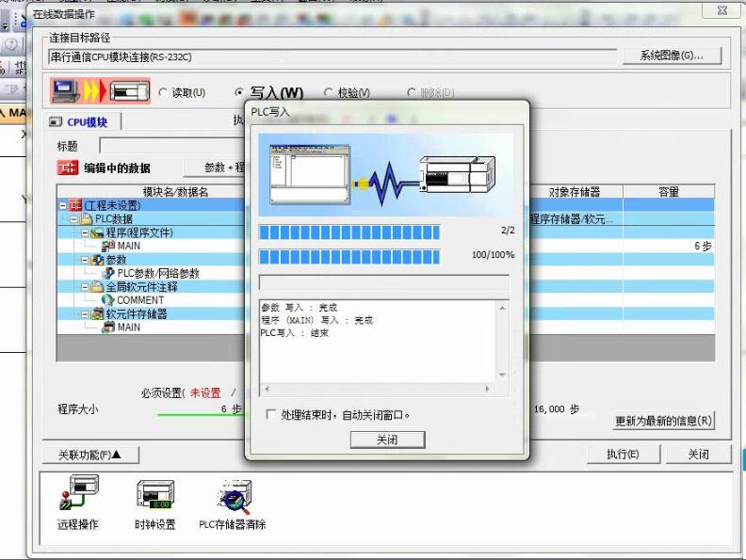Click the MAIN icon under 软元件存储器
Screen dimensions: 746x560
pos(108,328)
